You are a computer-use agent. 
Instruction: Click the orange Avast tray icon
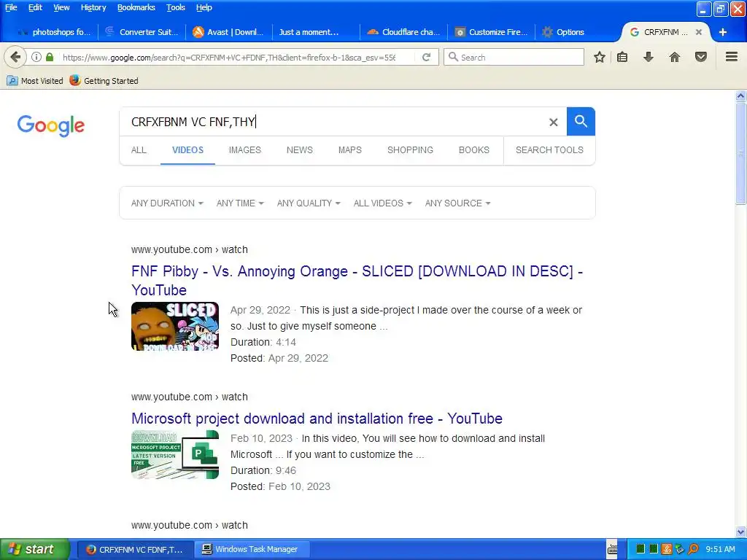667,550
